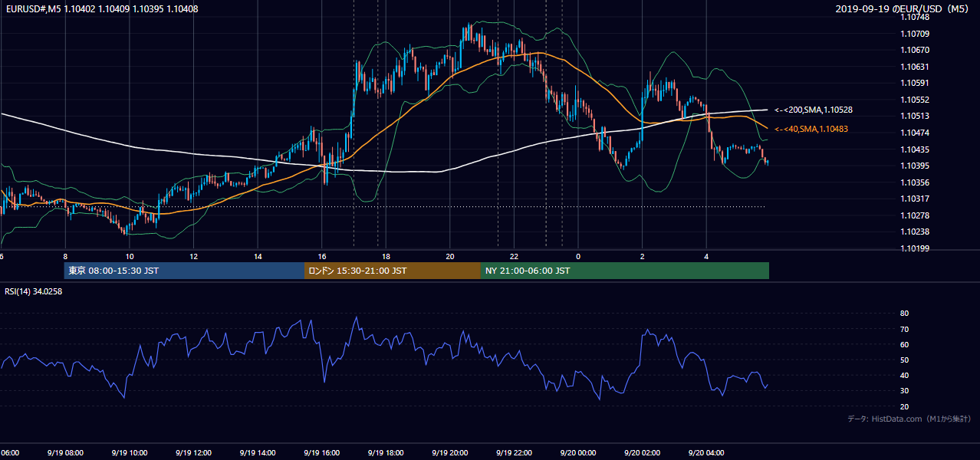Click hour tick 4 under price chart
This screenshot has height=460, width=980.
(x=706, y=256)
